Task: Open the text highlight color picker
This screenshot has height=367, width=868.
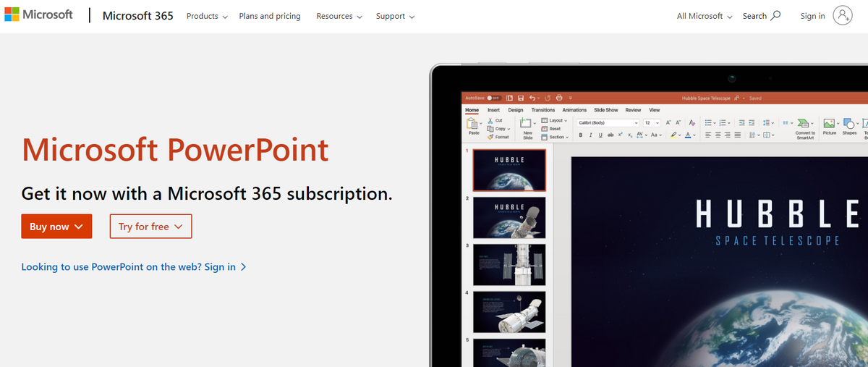Action: tap(675, 135)
